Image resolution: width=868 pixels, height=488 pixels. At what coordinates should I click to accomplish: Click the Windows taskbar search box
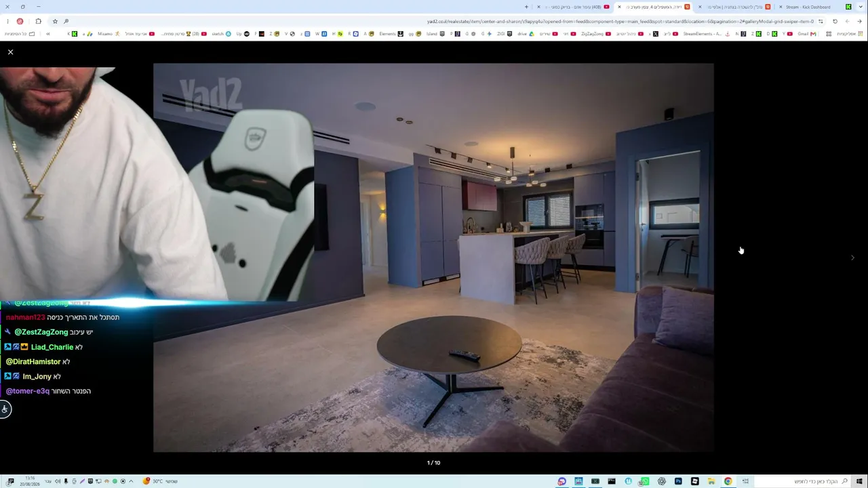click(x=802, y=481)
